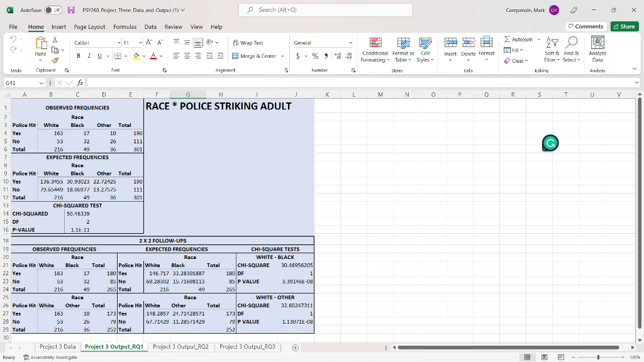Click the Insert Function fx icon
Viewport: 644px width, 362px height.
[x=80, y=83]
